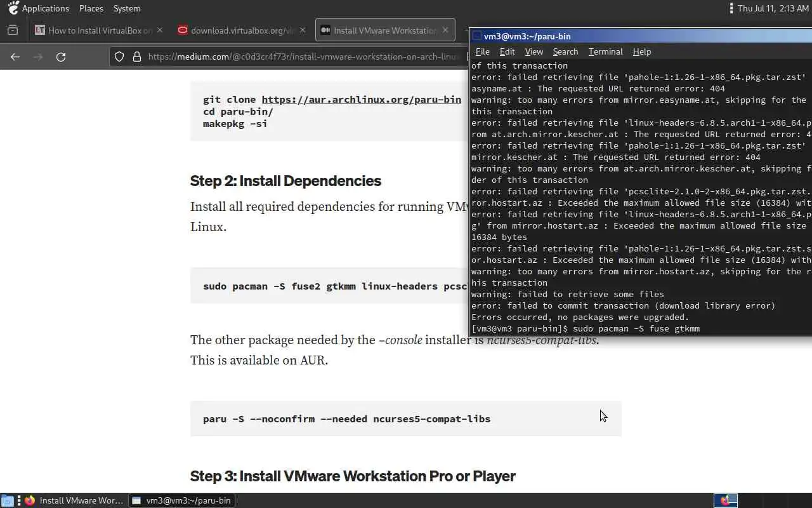812x508 pixels.
Task: Open the terminal View menu
Action: [x=534, y=51]
